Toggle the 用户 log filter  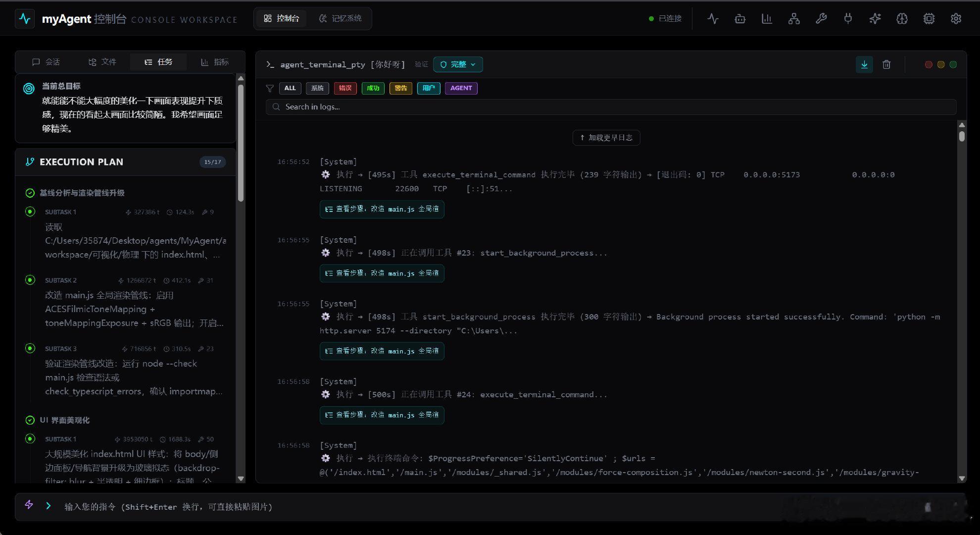(429, 88)
